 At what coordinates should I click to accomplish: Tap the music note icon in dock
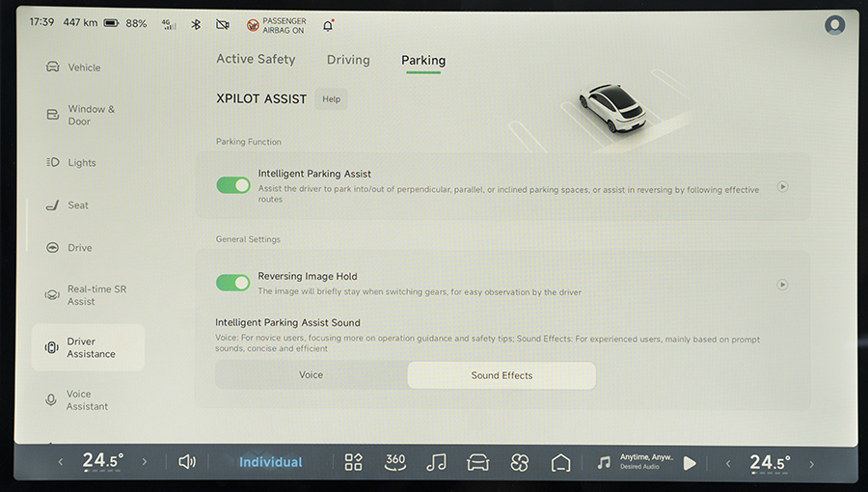436,462
